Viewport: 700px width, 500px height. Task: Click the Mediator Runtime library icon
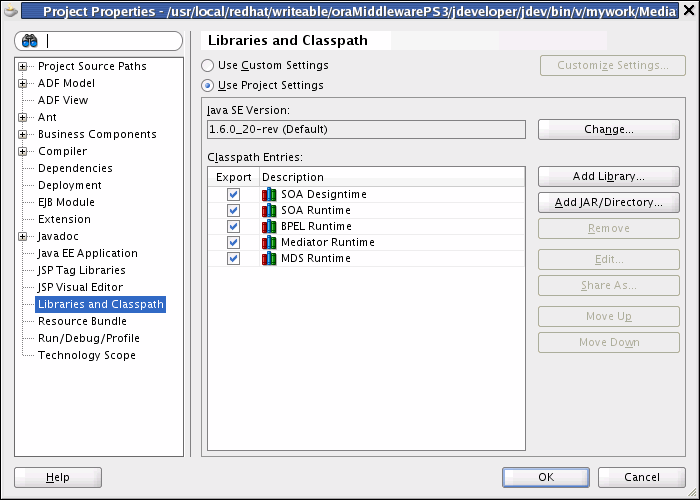(x=269, y=242)
